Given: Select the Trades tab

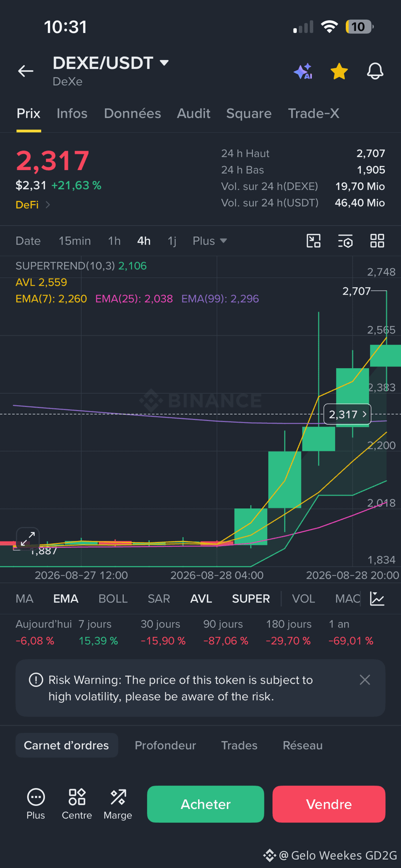Looking at the screenshot, I should tap(239, 745).
